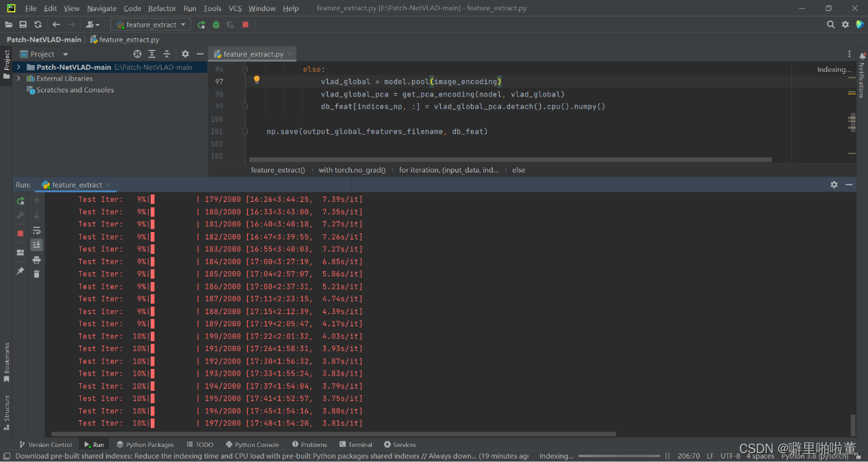The width and height of the screenshot is (868, 462).
Task: Toggle scroll-to-end in the run console output
Action: [x=36, y=244]
